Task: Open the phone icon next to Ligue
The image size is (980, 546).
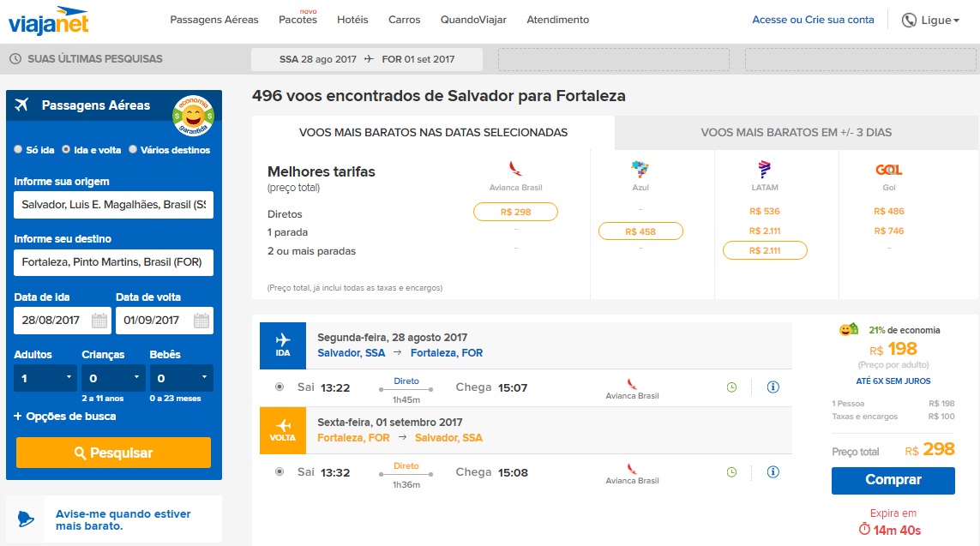Action: point(909,21)
